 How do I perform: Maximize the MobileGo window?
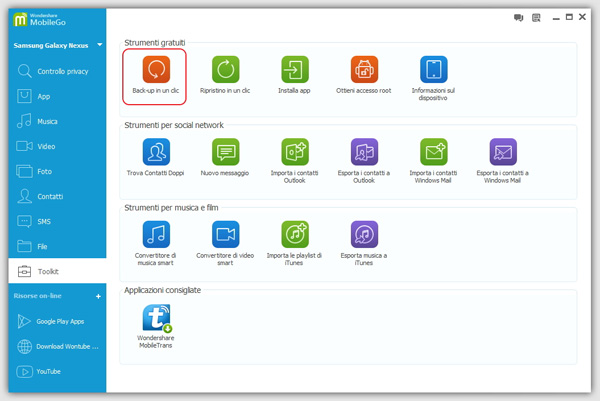(x=569, y=17)
